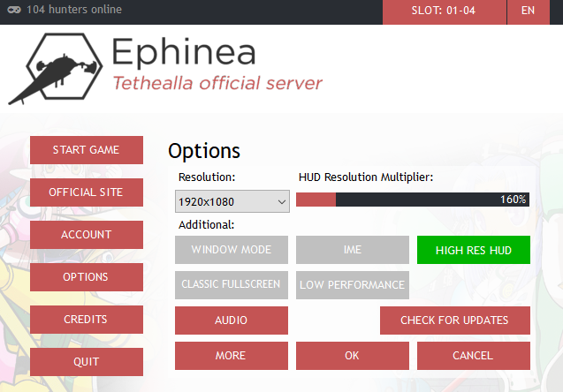Click the 'Resolution:' label
This screenshot has height=392, width=563.
point(207,177)
